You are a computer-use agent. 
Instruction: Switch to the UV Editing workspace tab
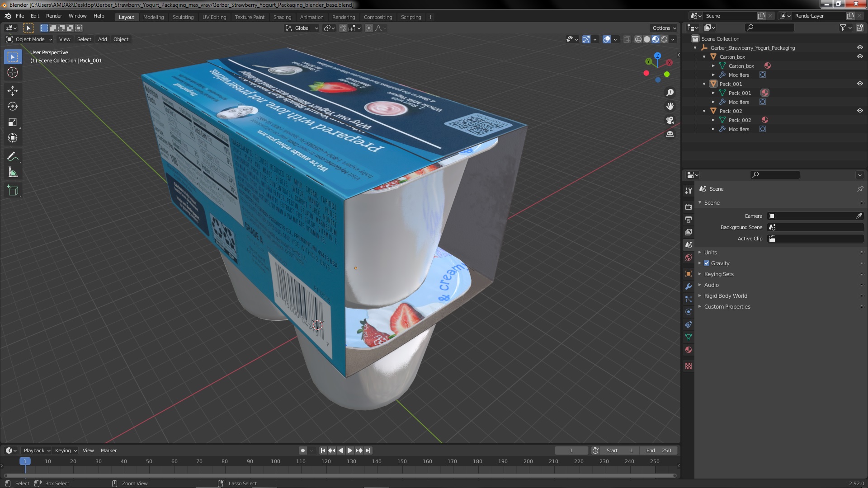pos(214,17)
